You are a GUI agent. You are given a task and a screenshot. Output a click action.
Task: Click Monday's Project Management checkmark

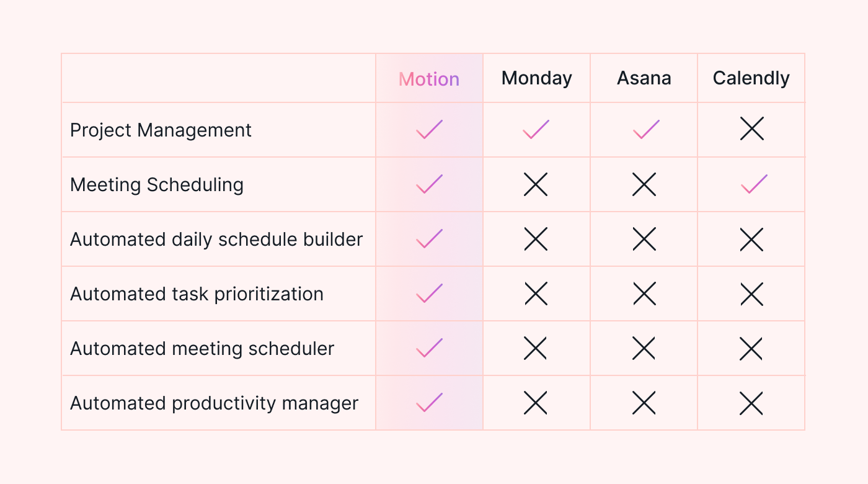coord(536,130)
